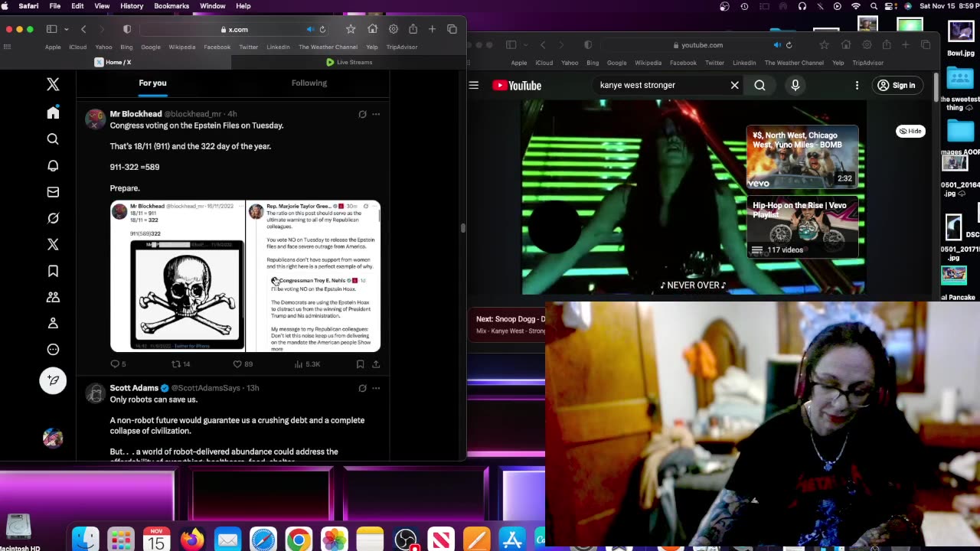Open the X Home feed icon in the sidebar
This screenshot has height=551, width=980.
point(53,113)
